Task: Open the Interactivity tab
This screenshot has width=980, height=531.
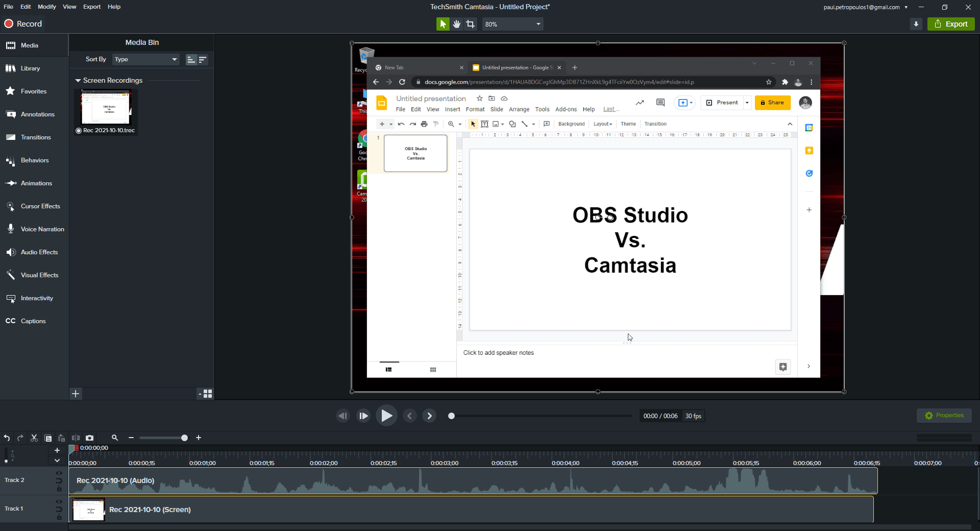Action: [34, 298]
